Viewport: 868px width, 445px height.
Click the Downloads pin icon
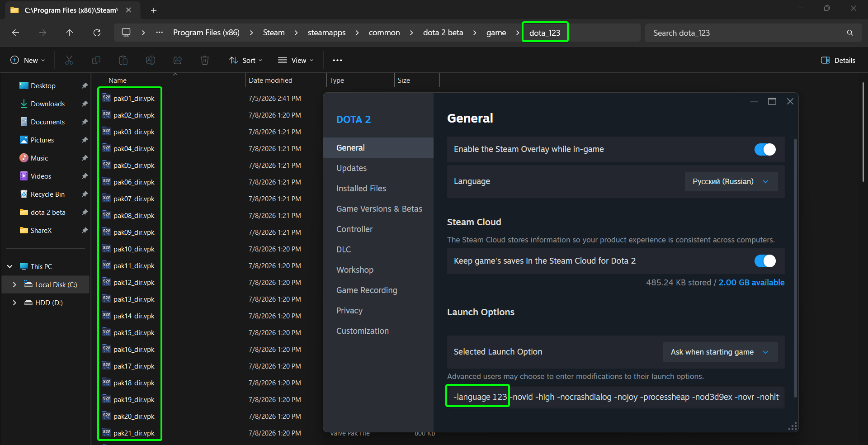pyautogui.click(x=85, y=104)
